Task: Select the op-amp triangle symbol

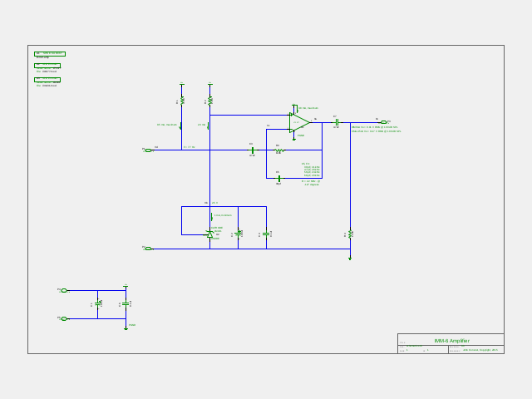Action: click(x=299, y=122)
